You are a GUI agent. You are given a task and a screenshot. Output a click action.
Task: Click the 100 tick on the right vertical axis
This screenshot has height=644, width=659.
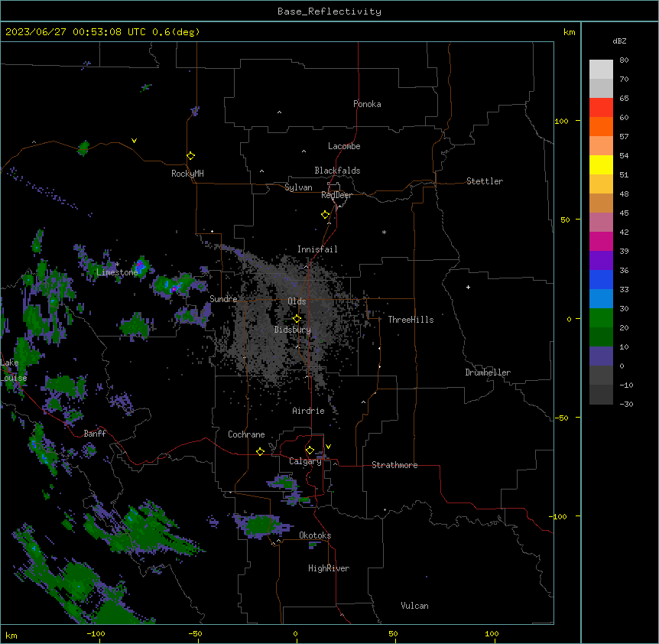tap(561, 121)
